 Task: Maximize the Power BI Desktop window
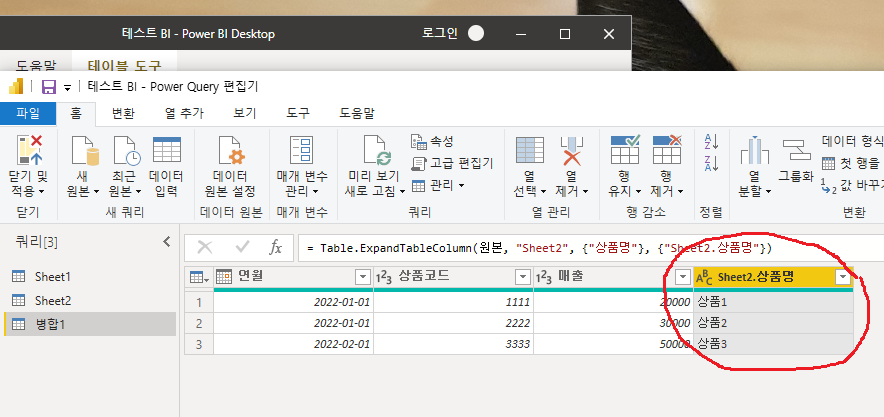pyautogui.click(x=564, y=34)
